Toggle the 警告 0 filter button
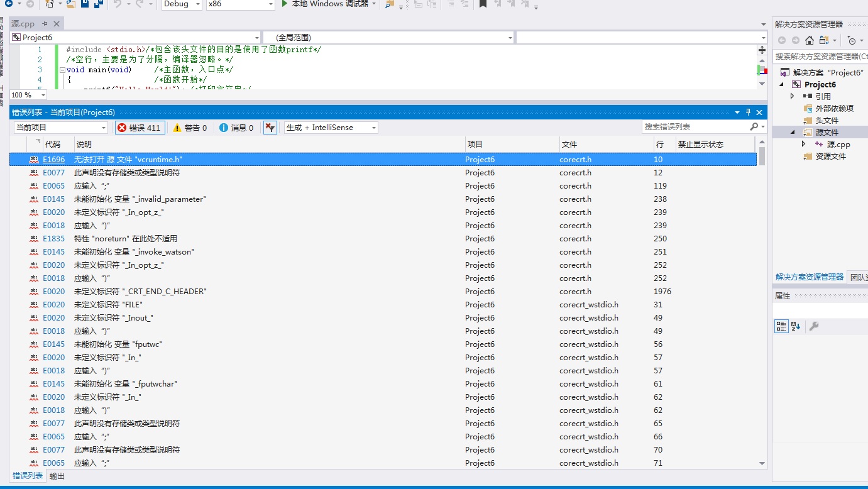Image resolution: width=868 pixels, height=489 pixels. point(190,128)
